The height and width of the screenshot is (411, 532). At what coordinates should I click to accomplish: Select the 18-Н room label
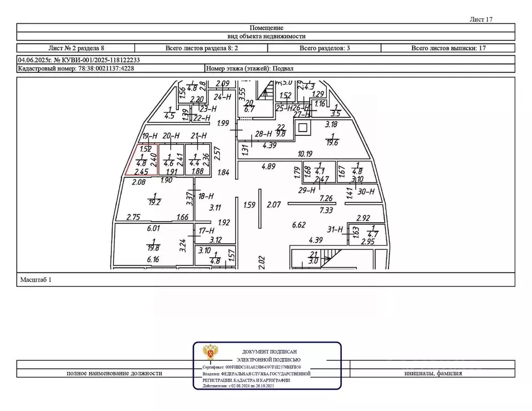coord(206,196)
